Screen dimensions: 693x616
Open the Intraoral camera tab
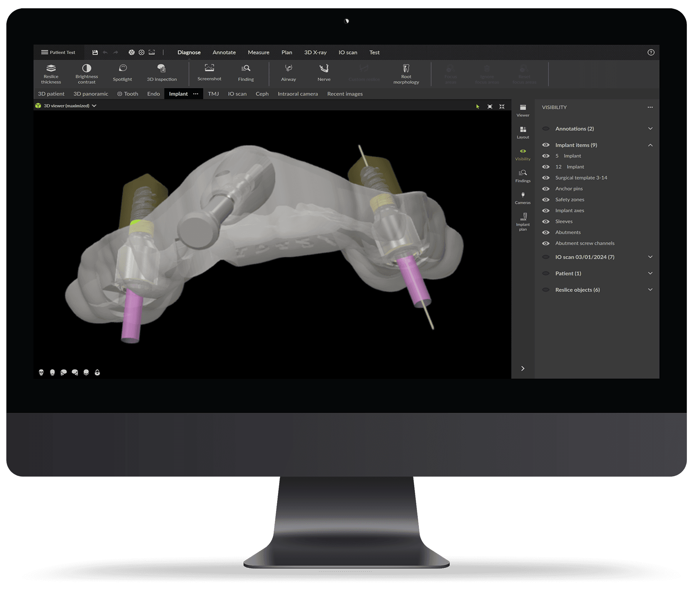[x=298, y=94]
